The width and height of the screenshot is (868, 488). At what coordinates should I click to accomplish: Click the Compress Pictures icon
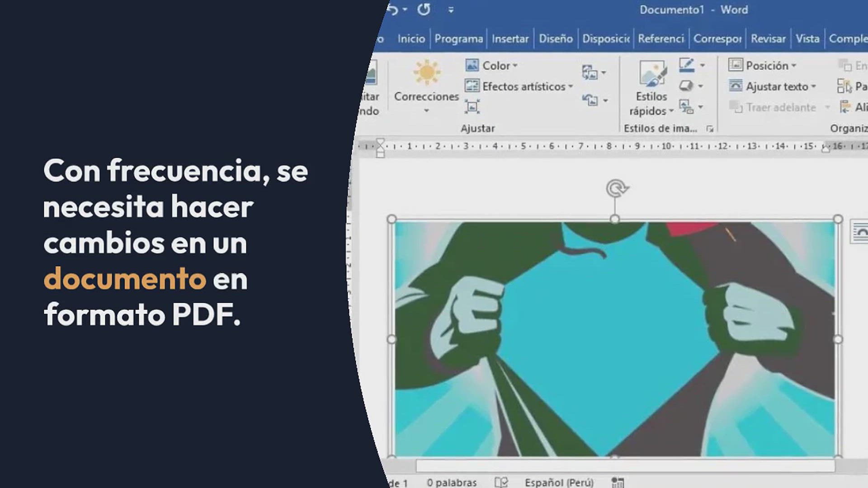472,107
